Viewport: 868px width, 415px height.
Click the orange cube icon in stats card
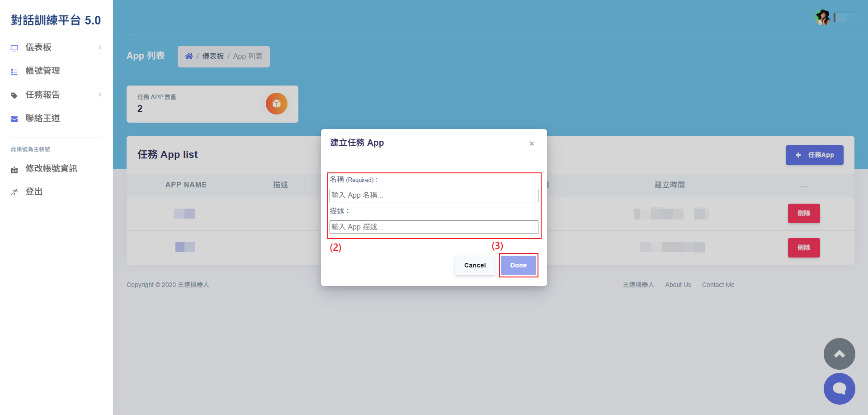tap(277, 104)
